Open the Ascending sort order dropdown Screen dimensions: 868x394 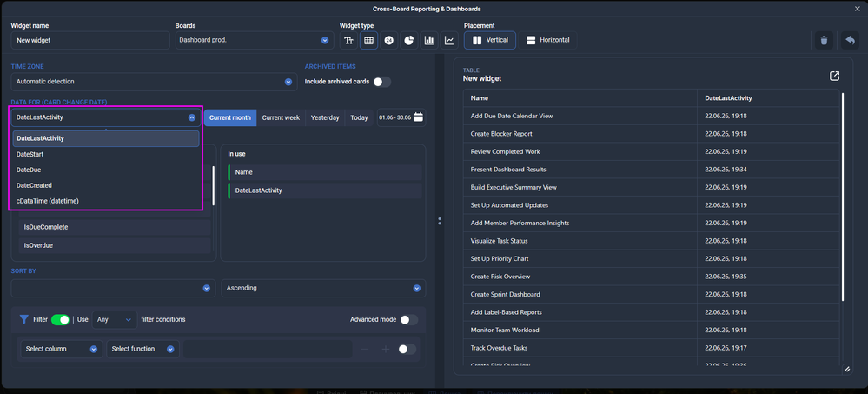coord(323,288)
